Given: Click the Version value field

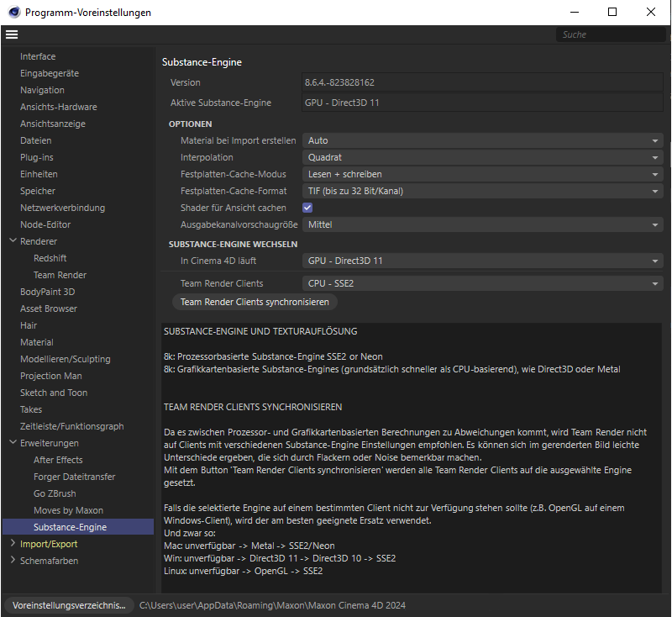Looking at the screenshot, I should point(482,82).
